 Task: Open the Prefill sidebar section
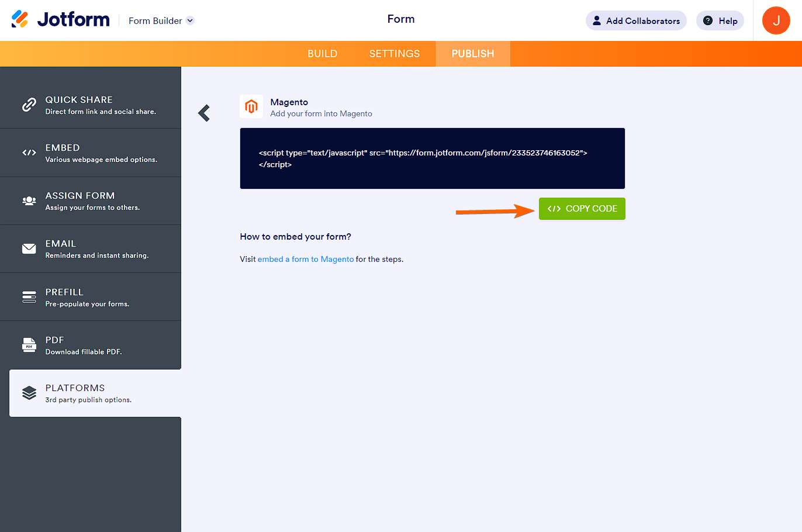tap(91, 297)
